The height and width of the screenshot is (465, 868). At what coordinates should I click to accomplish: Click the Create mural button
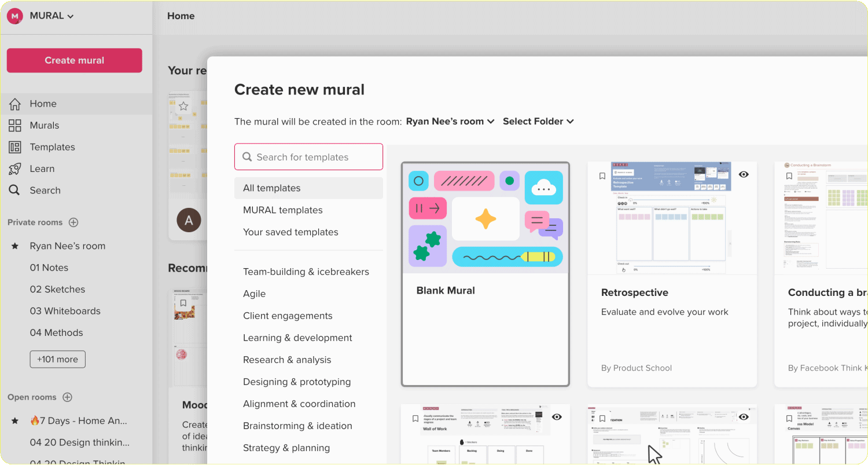click(75, 60)
